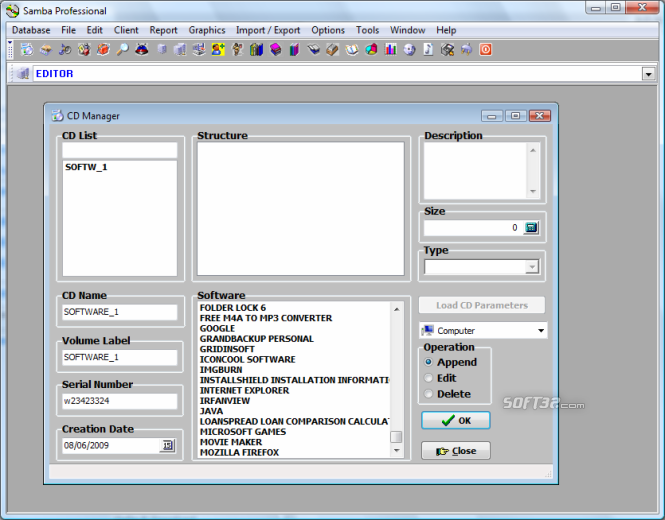Click the music note with disc toolbar icon

pyautogui.click(x=65, y=50)
